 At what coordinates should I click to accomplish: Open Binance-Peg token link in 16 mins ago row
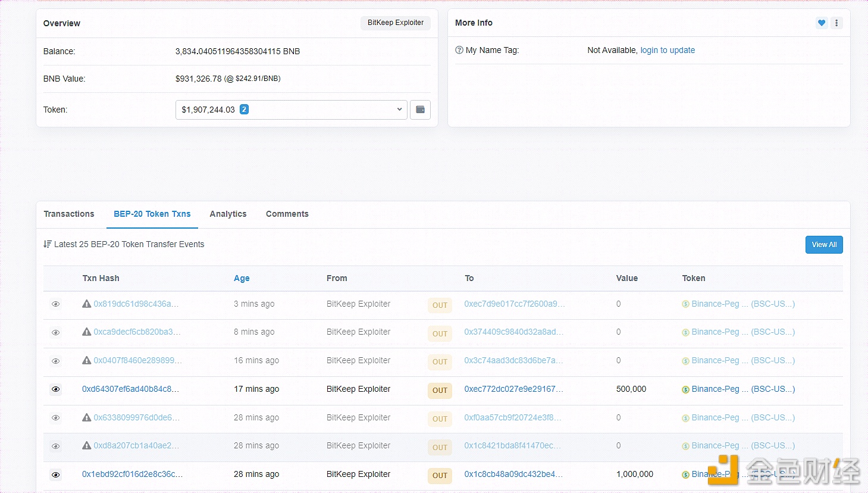[743, 360]
